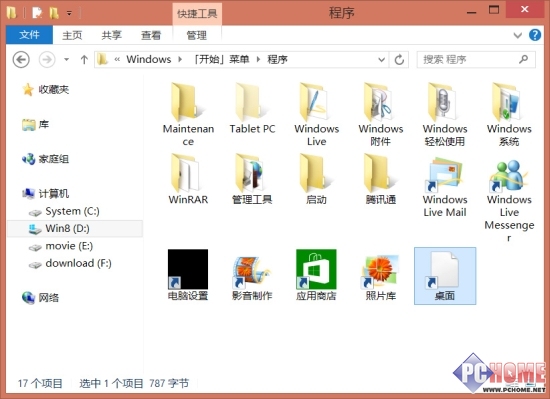Select the 桌面 shortcut
This screenshot has height=399, width=550.
coord(445,276)
